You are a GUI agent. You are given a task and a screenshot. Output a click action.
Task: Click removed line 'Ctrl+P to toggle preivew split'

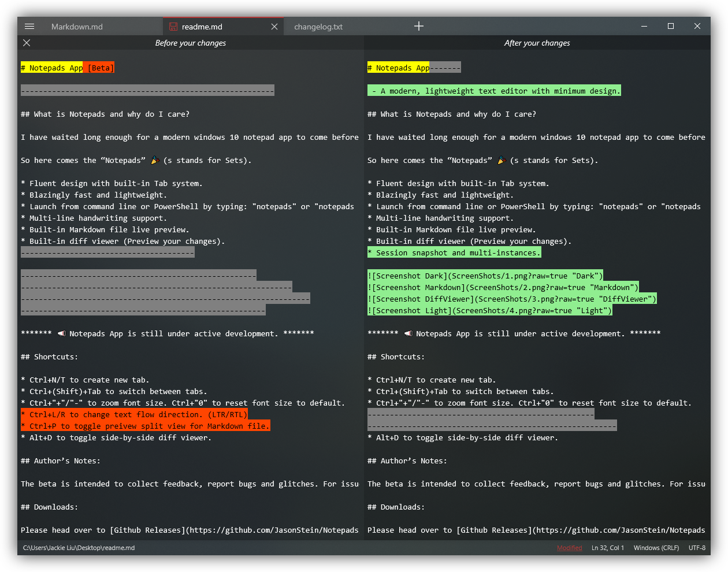click(146, 426)
